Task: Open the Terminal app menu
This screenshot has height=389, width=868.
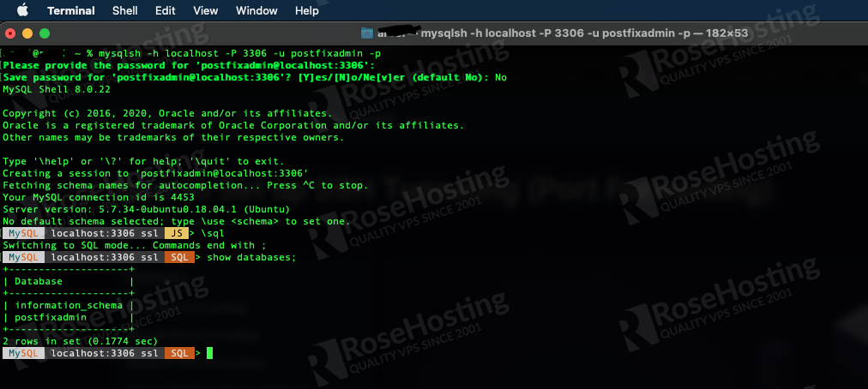Action: click(x=71, y=10)
